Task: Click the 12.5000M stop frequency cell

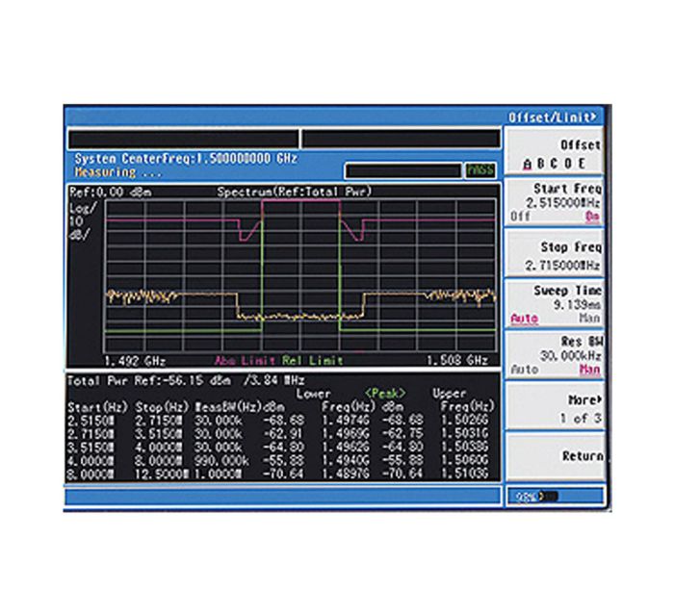Action: point(162,475)
